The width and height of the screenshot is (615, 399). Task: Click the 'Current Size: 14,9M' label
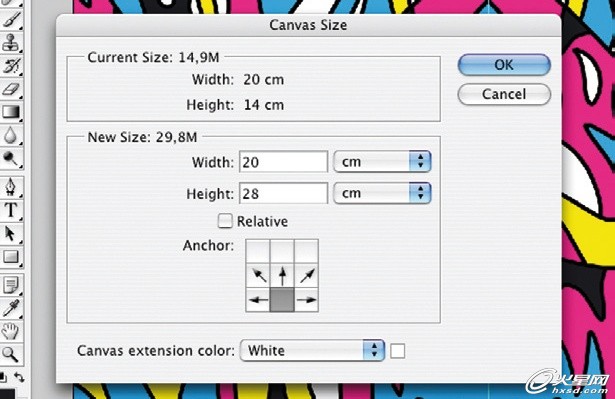(153, 58)
